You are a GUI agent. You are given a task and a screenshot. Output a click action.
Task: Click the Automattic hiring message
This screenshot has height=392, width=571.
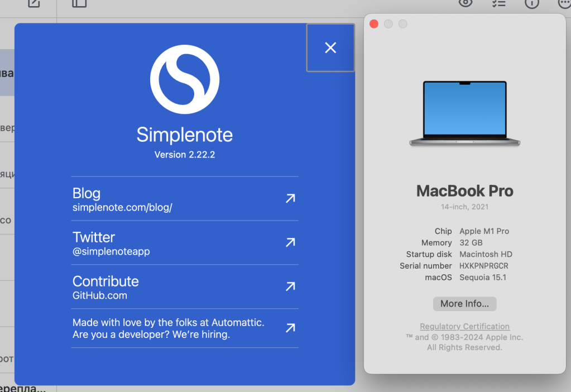[x=168, y=328]
